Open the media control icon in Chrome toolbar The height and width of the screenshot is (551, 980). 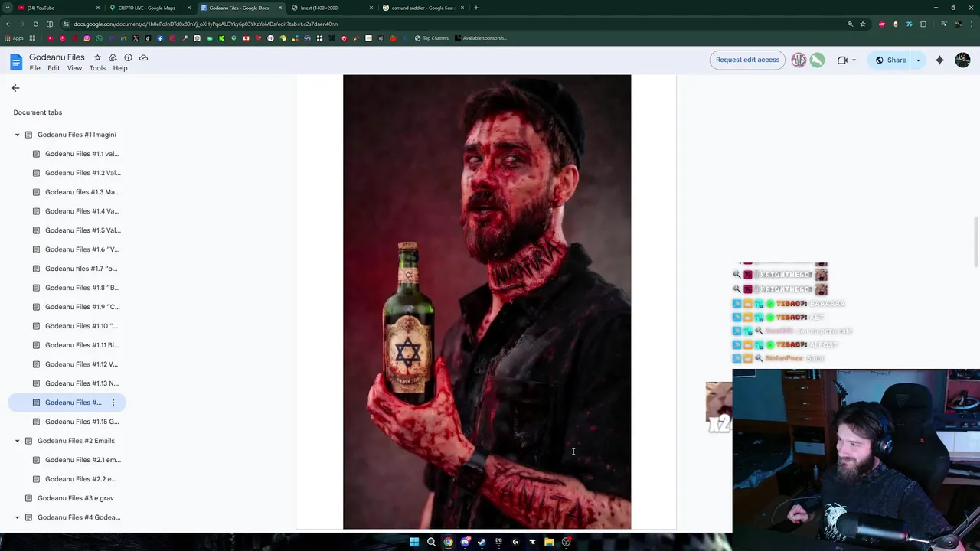(945, 24)
